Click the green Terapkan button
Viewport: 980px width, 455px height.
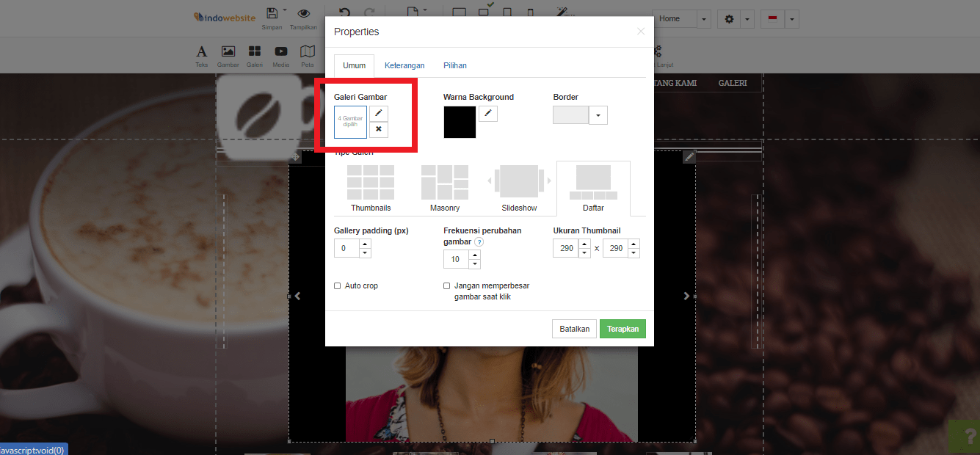point(623,329)
